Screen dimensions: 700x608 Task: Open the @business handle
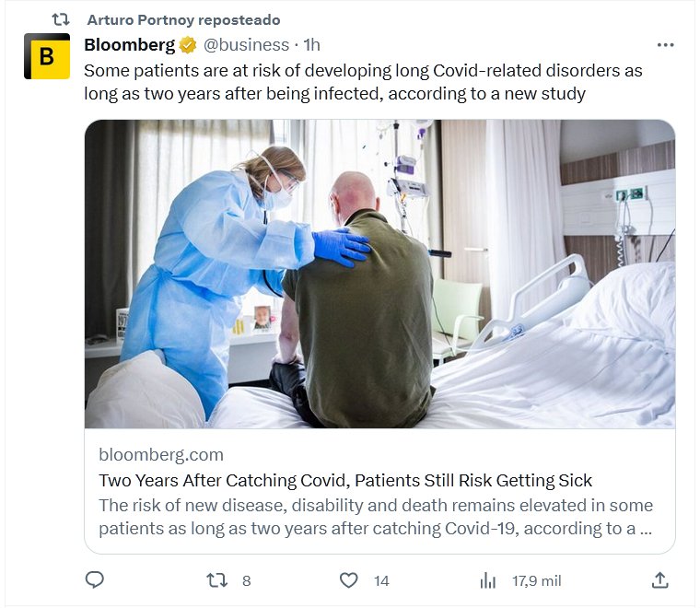[x=245, y=44]
